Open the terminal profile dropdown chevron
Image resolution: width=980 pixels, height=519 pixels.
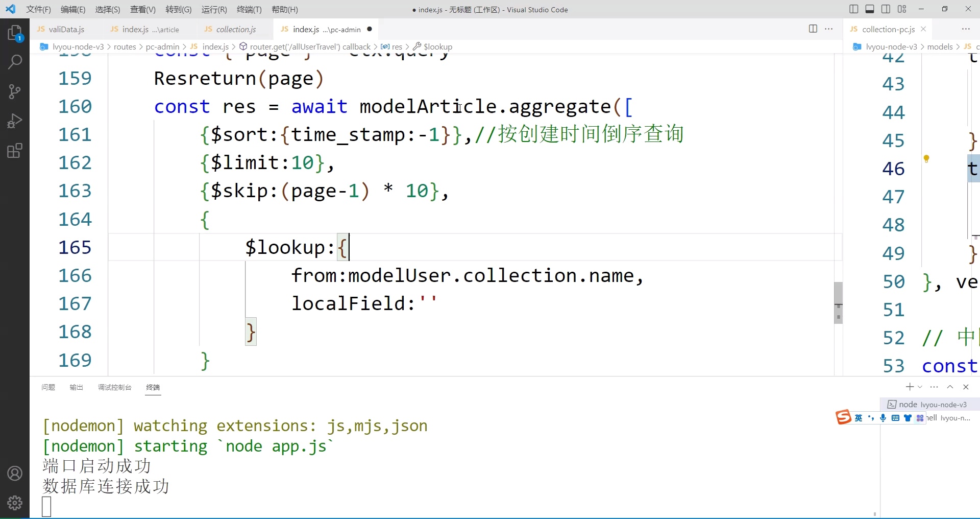919,387
